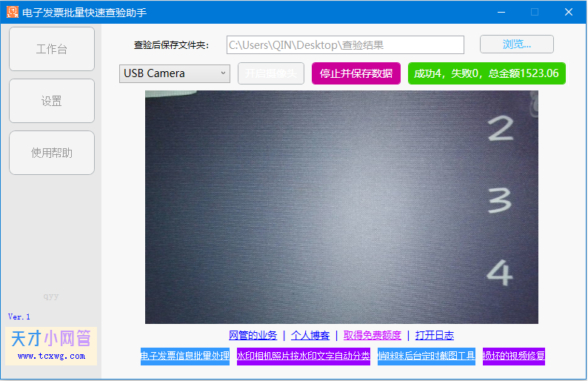Click the 天才小网管 logo
Image resolution: width=588 pixels, height=381 pixels.
(x=51, y=345)
